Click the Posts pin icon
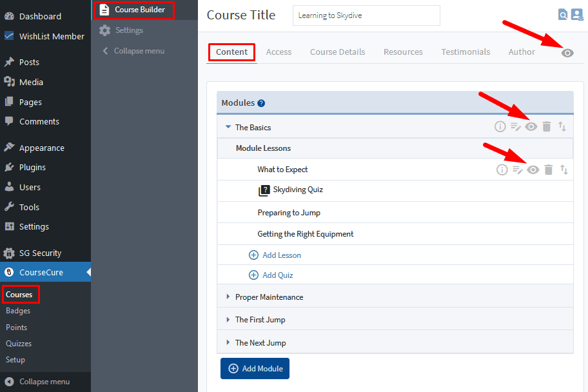 (x=9, y=62)
